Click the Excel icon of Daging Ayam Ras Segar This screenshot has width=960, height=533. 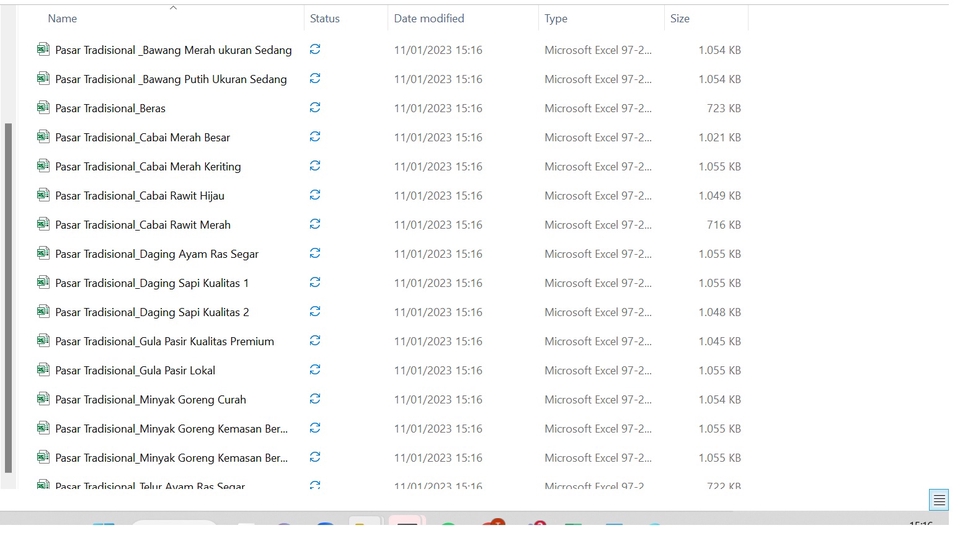tap(43, 253)
